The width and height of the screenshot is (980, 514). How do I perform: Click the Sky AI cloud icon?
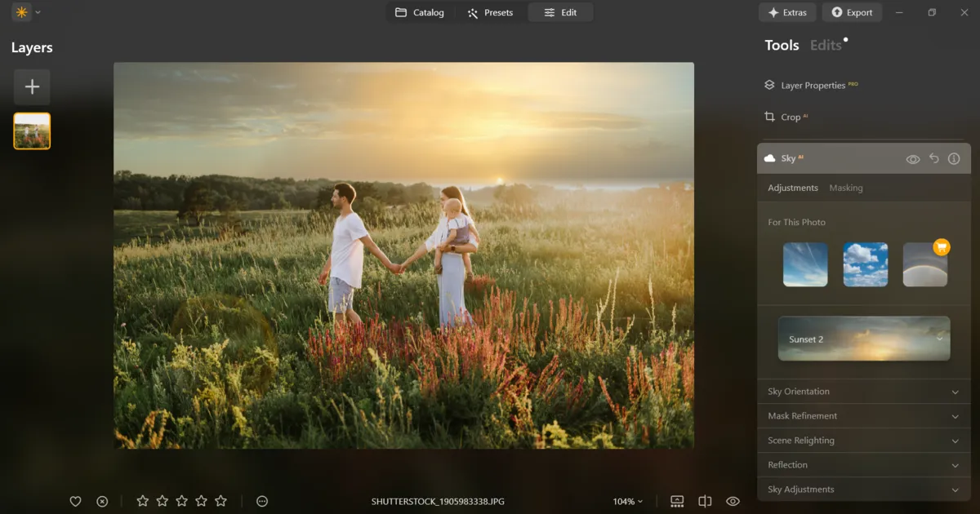point(768,158)
